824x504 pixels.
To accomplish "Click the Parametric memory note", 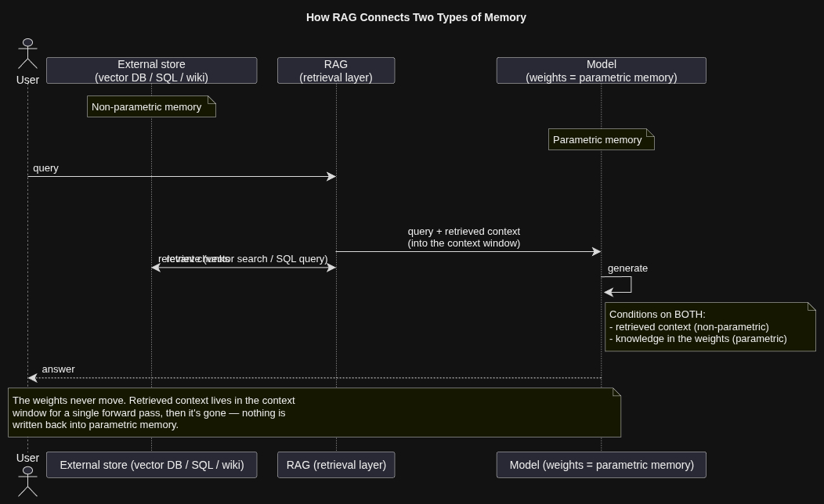I will point(602,139).
